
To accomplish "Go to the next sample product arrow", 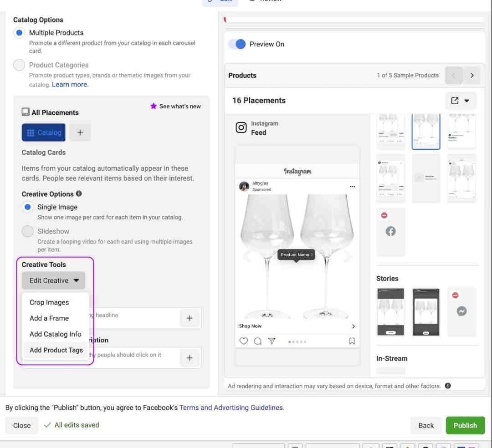I will [471, 75].
